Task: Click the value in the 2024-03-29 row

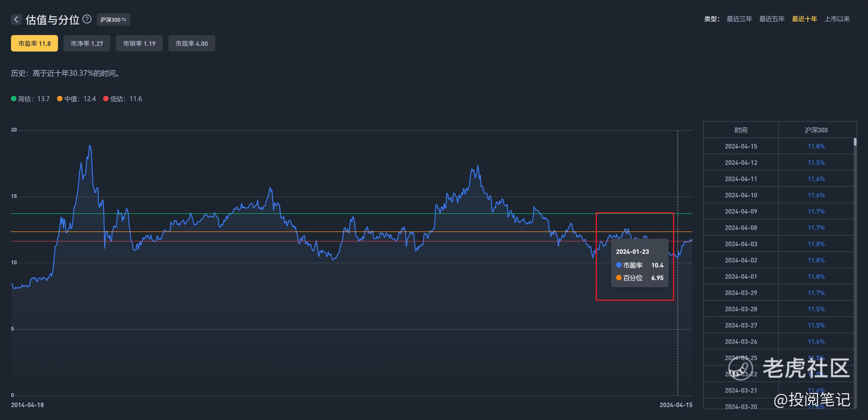Action: coord(816,293)
